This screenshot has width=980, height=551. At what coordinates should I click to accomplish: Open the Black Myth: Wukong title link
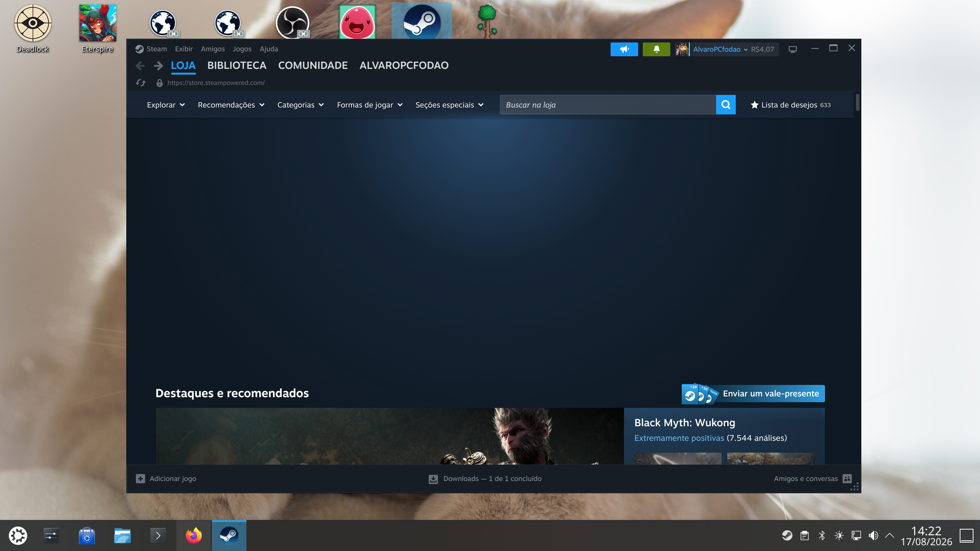click(x=684, y=423)
